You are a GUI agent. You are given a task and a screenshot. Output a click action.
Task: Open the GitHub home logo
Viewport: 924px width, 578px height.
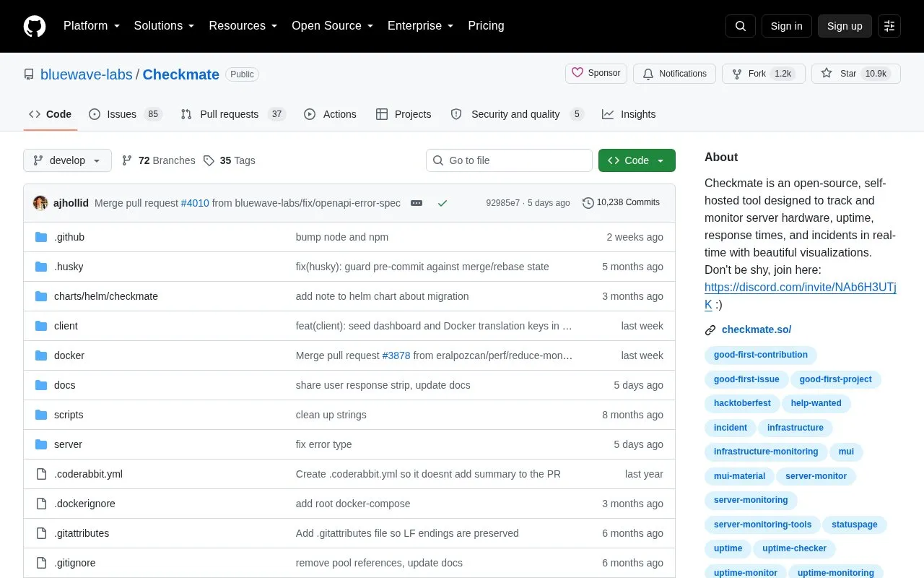[x=35, y=26]
